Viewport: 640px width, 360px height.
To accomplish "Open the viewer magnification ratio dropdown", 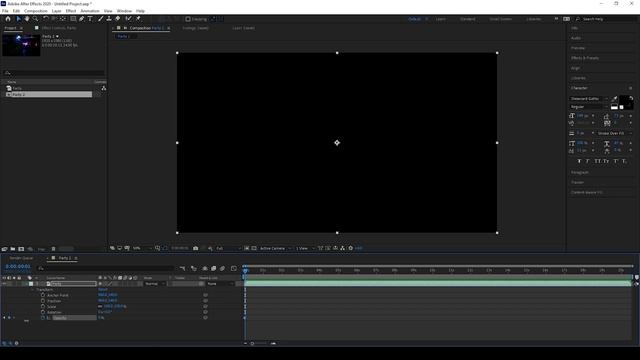I will (x=142, y=248).
